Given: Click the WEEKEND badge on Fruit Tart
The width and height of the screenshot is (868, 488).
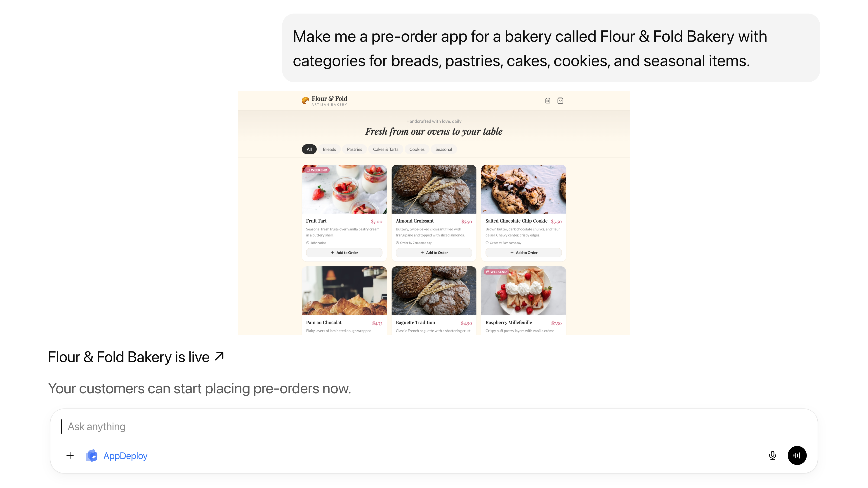Looking at the screenshot, I should click(x=317, y=170).
